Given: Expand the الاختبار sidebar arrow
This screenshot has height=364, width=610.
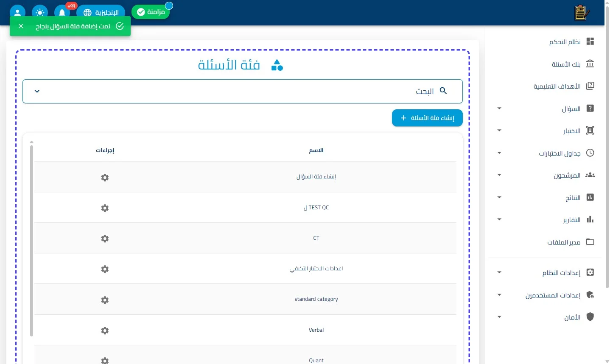Looking at the screenshot, I should [499, 131].
